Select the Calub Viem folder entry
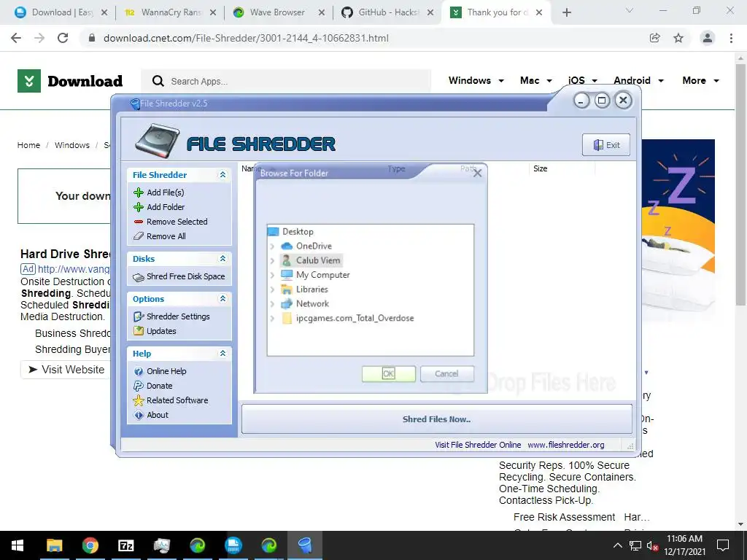 (318, 260)
